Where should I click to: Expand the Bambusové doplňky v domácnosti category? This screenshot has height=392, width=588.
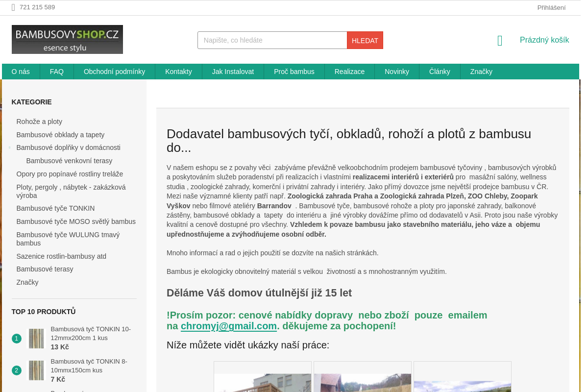pyautogui.click(x=9, y=147)
